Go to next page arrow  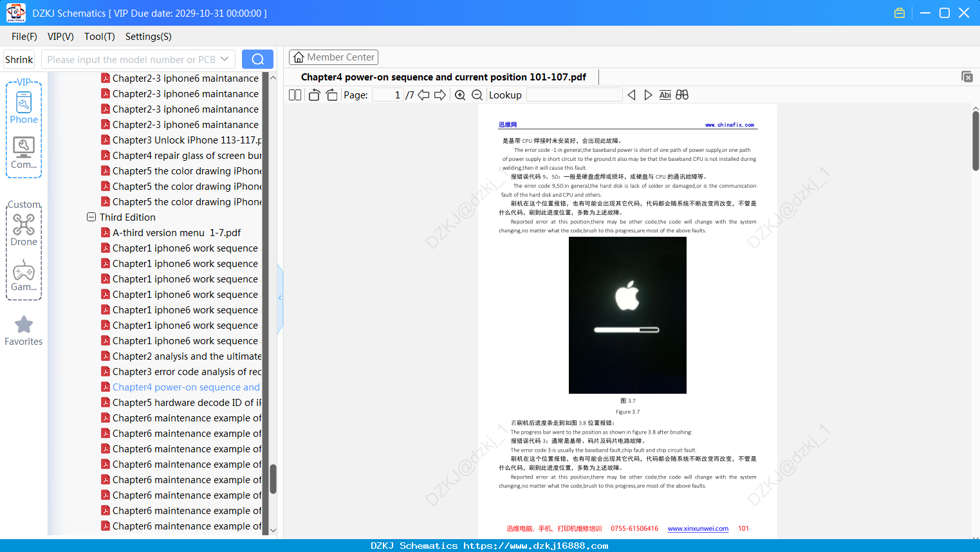click(x=440, y=95)
